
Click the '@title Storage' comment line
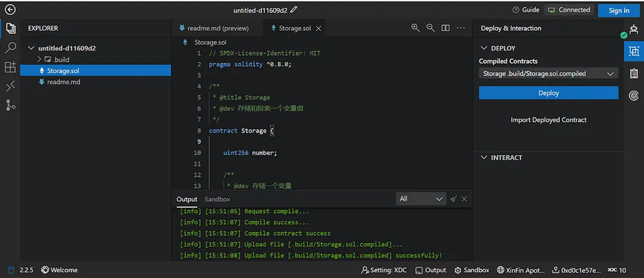click(241, 97)
